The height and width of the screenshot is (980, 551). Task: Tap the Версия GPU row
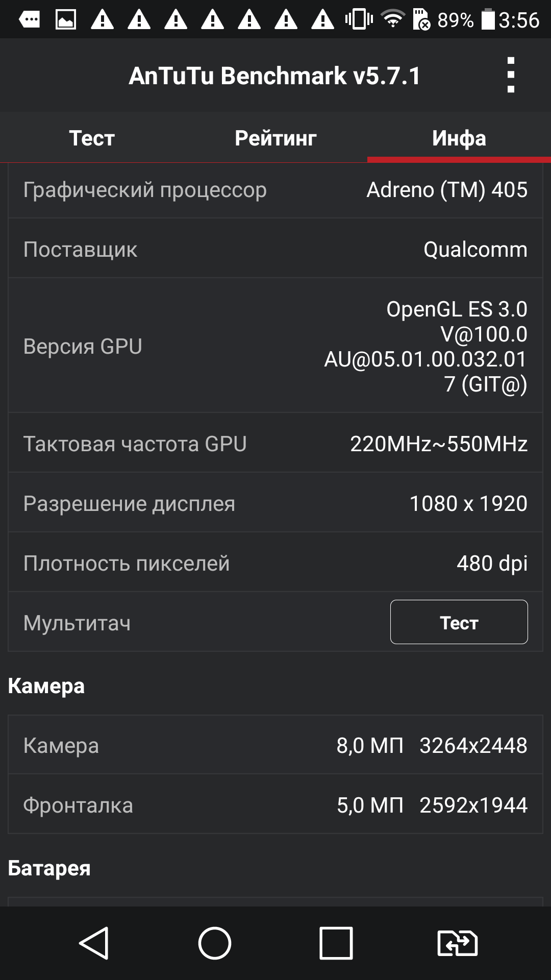pyautogui.click(x=275, y=346)
